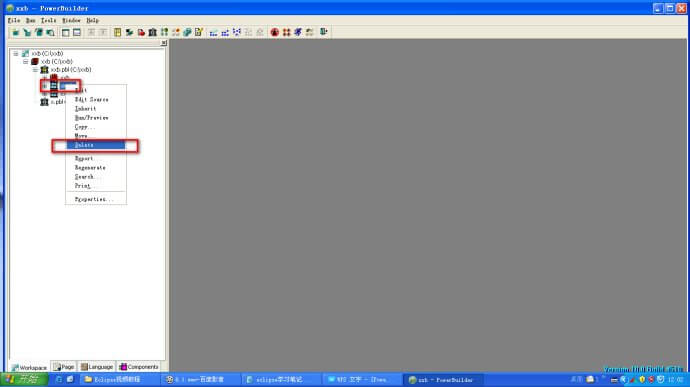Collapse the pbl library tree node

click(35, 70)
